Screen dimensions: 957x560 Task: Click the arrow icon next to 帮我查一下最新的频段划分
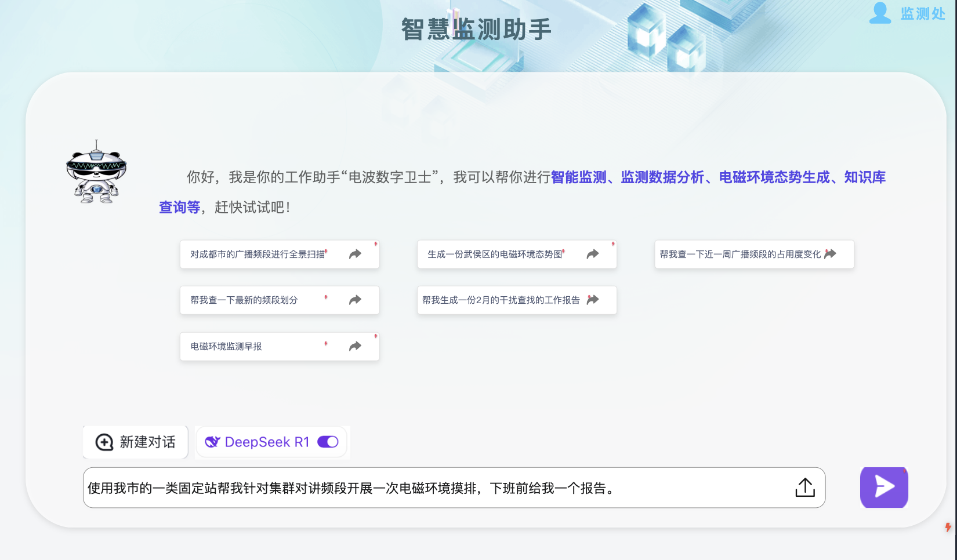click(x=356, y=299)
